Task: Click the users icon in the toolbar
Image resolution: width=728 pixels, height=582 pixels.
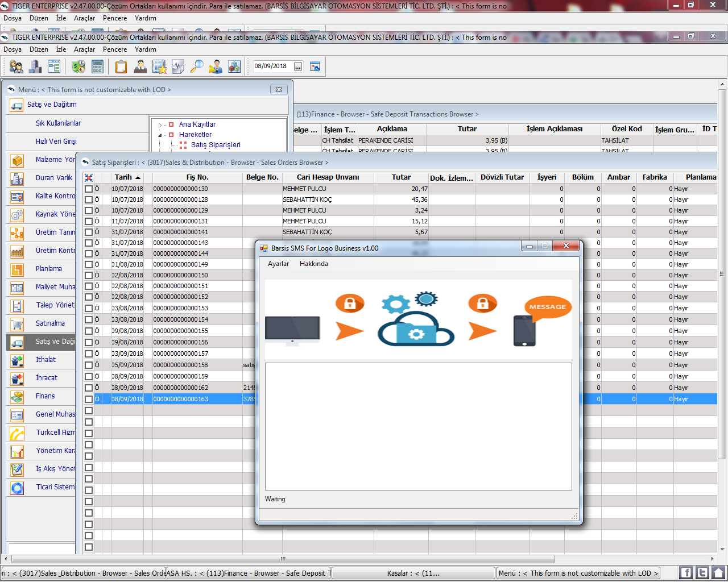Action: click(x=16, y=66)
